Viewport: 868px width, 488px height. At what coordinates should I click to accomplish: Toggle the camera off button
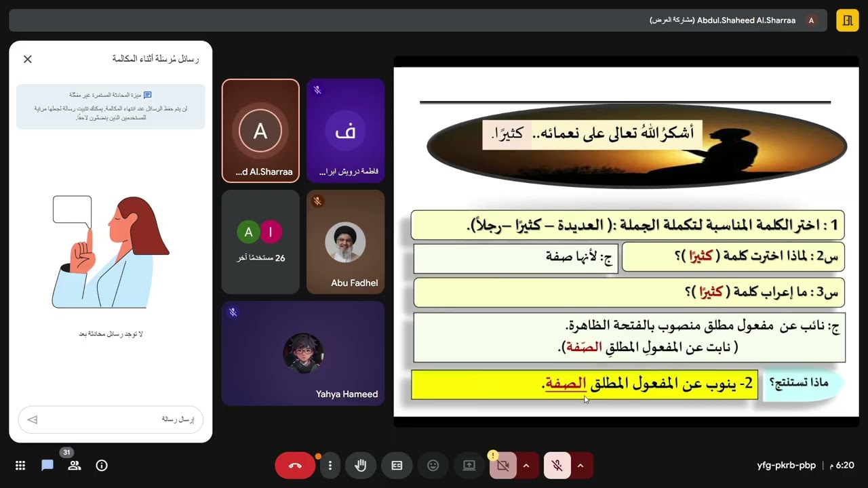503,466
